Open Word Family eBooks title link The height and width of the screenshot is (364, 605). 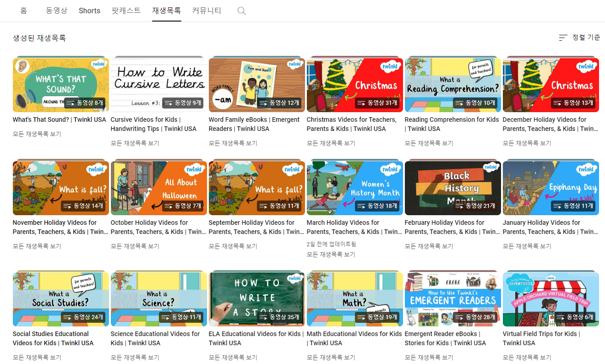tap(254, 124)
